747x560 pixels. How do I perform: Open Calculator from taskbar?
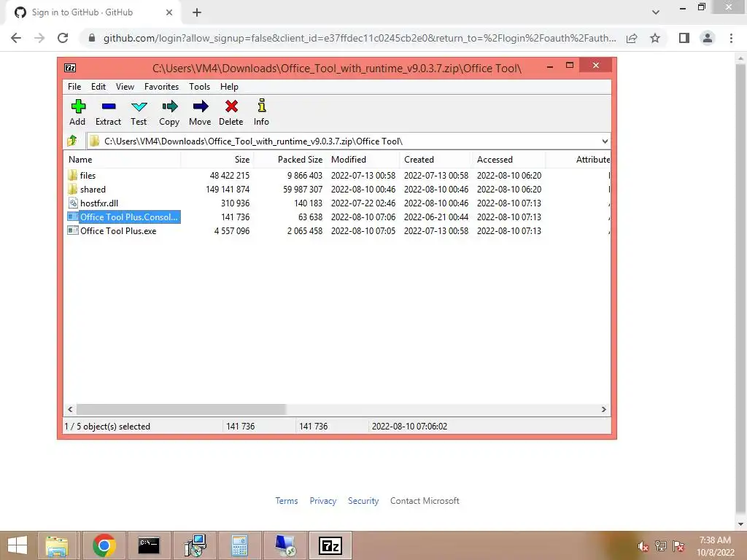tap(239, 545)
